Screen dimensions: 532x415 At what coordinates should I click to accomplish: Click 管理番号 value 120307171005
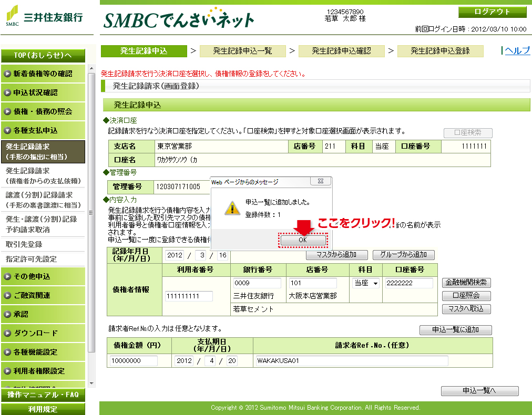[178, 186]
